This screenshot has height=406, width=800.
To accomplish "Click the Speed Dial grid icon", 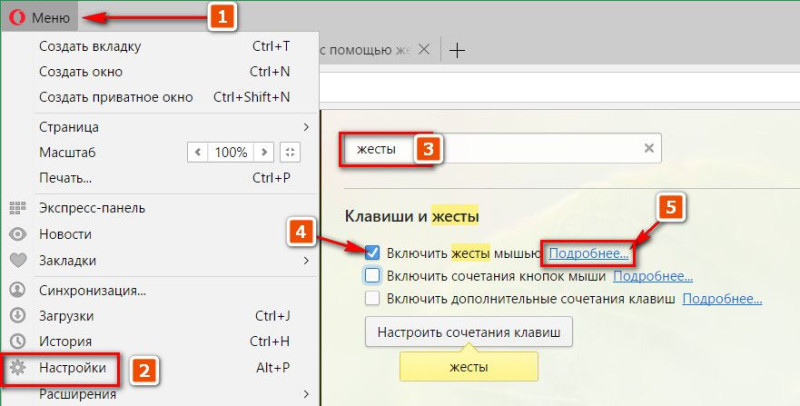I will click(17, 208).
